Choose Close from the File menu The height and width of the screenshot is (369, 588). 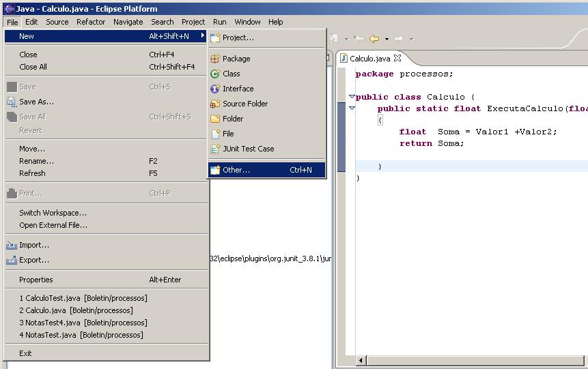(x=107, y=55)
